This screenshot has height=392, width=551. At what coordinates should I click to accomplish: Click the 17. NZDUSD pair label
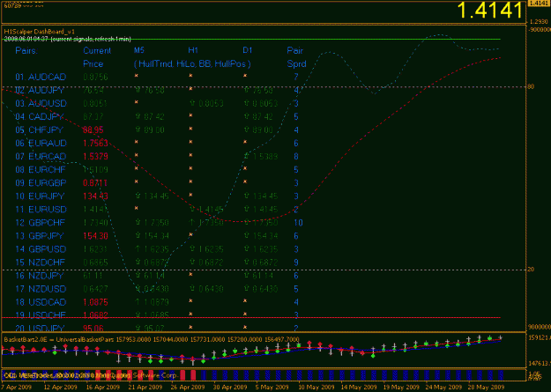pyautogui.click(x=41, y=289)
